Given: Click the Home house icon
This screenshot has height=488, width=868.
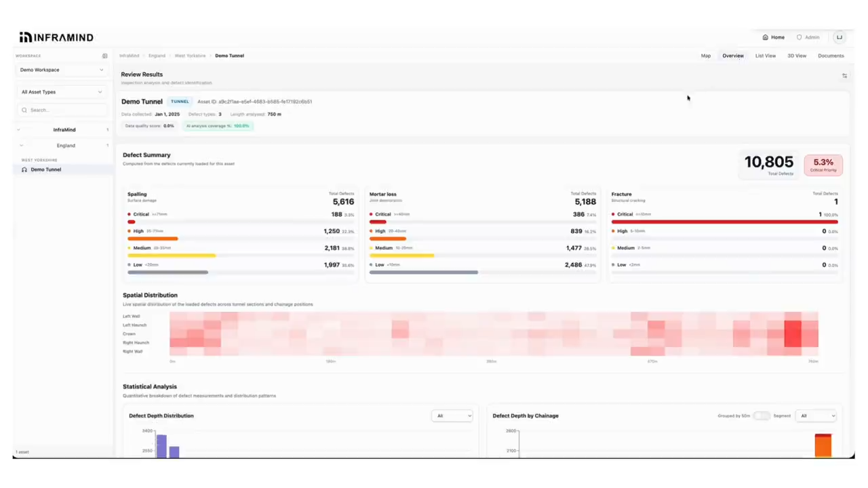Looking at the screenshot, I should point(766,37).
